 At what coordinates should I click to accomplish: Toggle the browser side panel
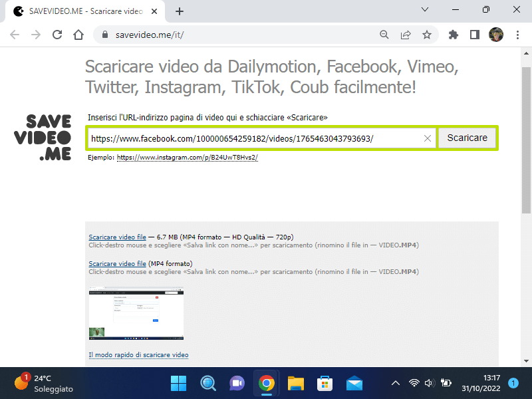[475, 35]
